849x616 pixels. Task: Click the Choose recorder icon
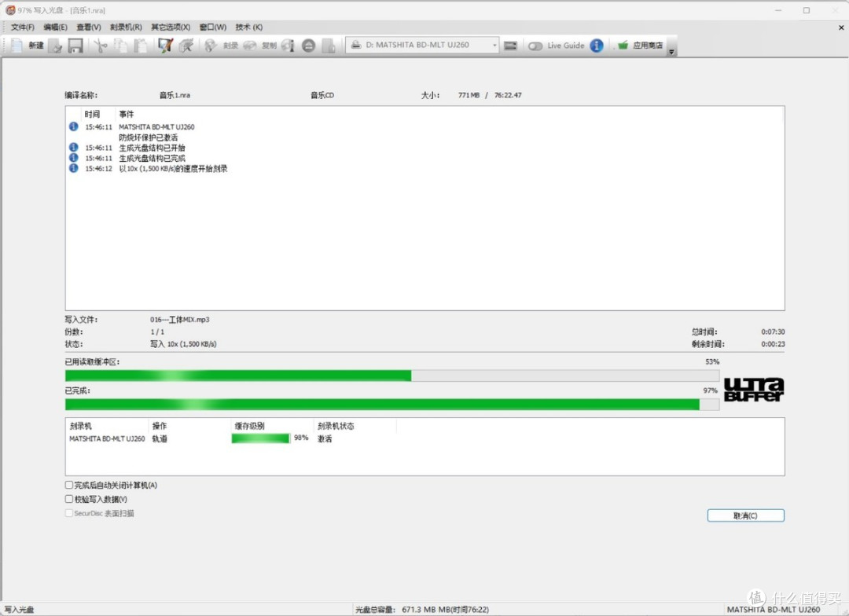[x=511, y=46]
